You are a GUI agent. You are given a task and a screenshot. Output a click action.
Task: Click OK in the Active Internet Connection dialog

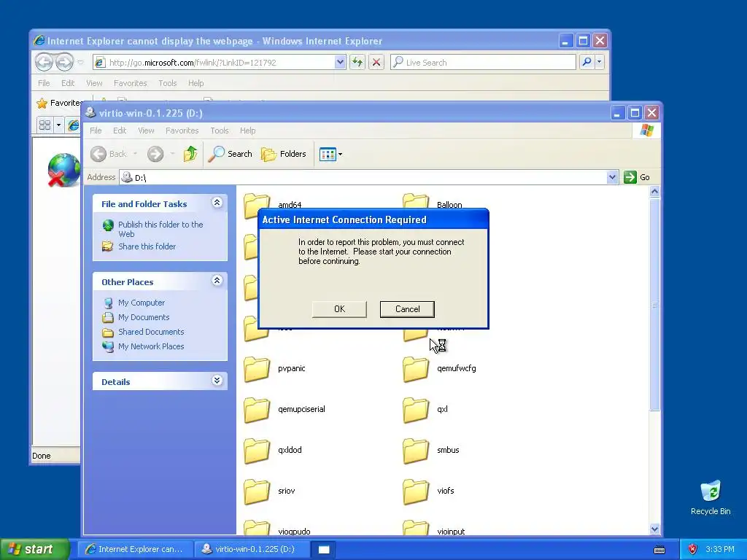click(339, 309)
